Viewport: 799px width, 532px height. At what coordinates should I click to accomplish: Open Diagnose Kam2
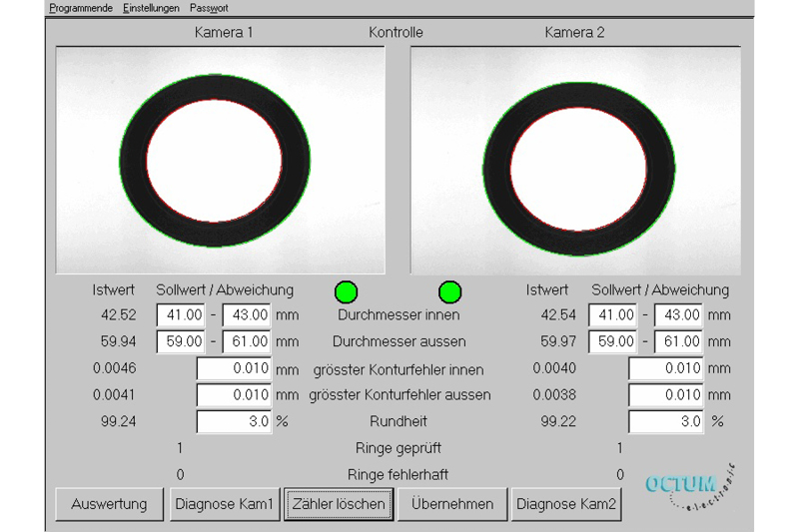566,504
